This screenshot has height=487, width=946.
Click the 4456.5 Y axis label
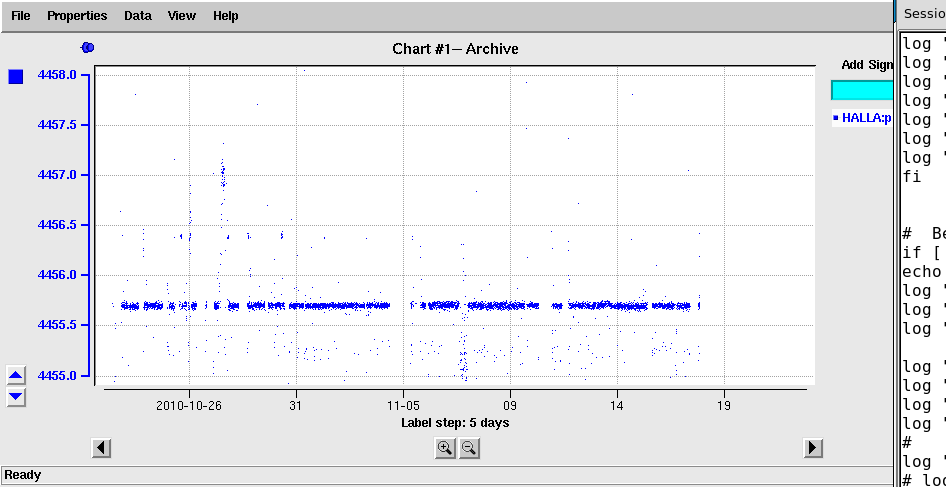[57, 225]
